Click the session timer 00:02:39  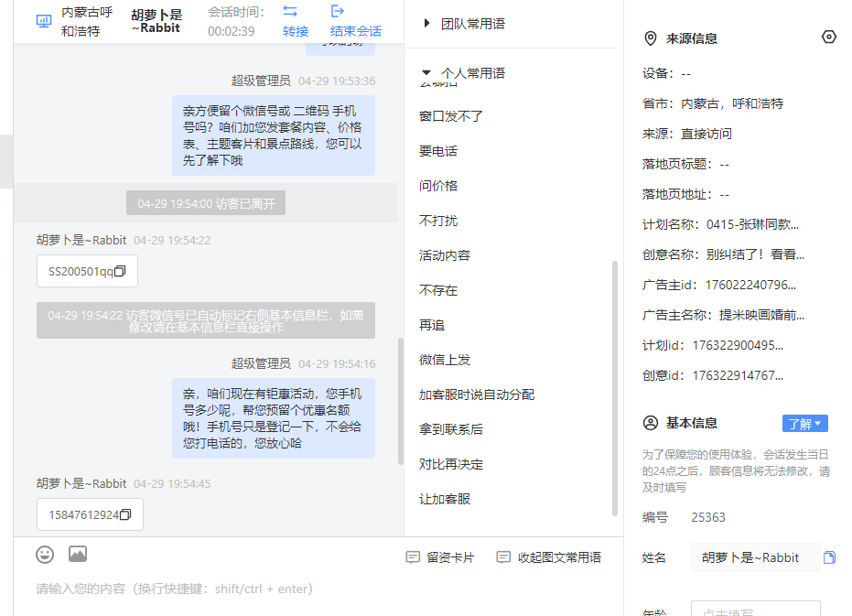231,31
